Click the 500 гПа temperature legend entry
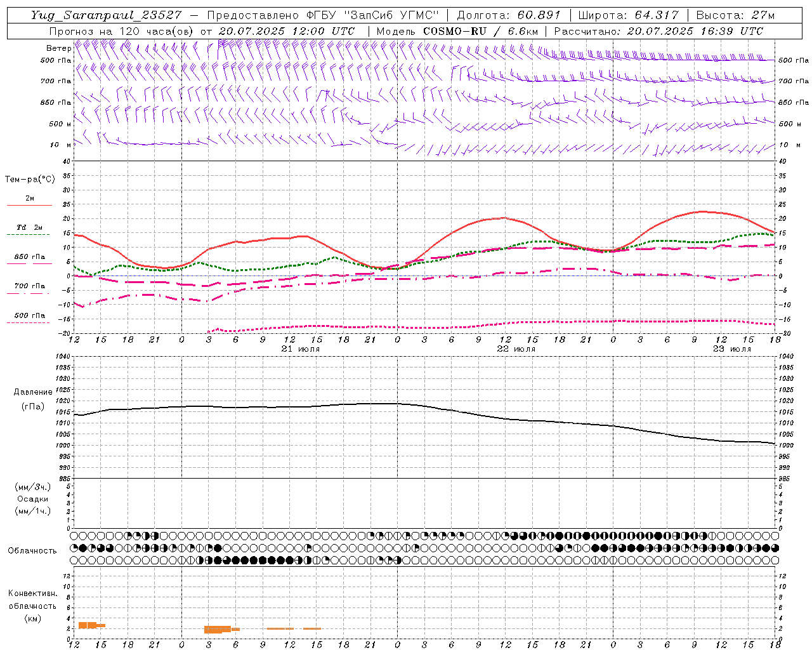 coord(30,315)
